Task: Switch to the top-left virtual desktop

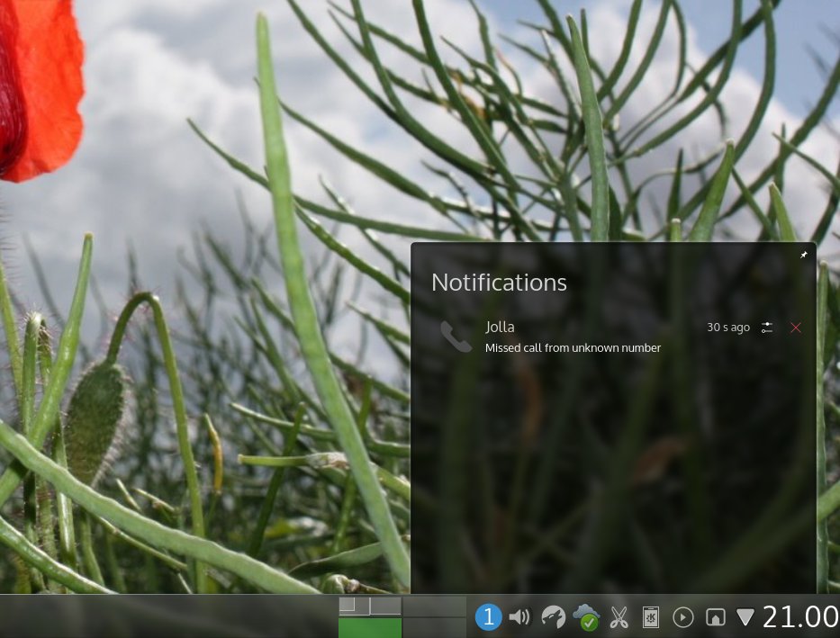Action: point(370,606)
